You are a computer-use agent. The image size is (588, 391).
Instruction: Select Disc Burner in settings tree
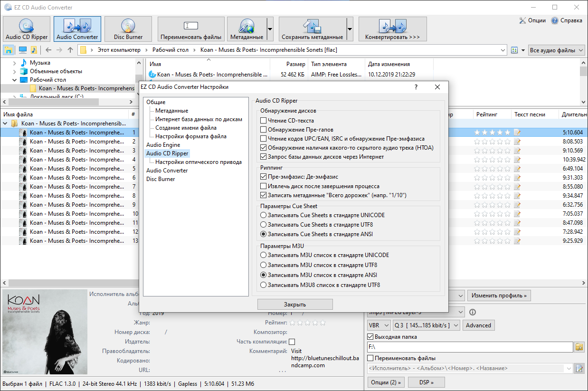click(161, 179)
